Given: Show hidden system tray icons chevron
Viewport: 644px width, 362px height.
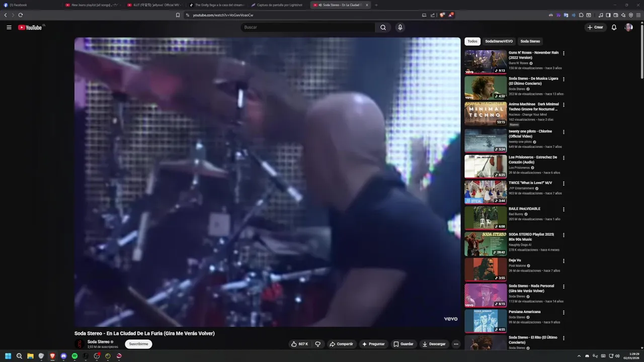Looking at the screenshot, I should coord(579,356).
